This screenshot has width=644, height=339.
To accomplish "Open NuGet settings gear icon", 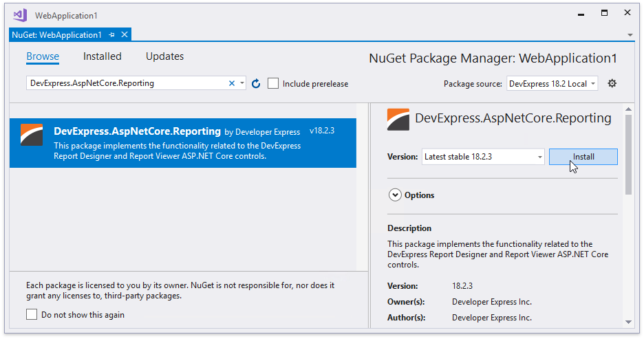I will pos(612,83).
